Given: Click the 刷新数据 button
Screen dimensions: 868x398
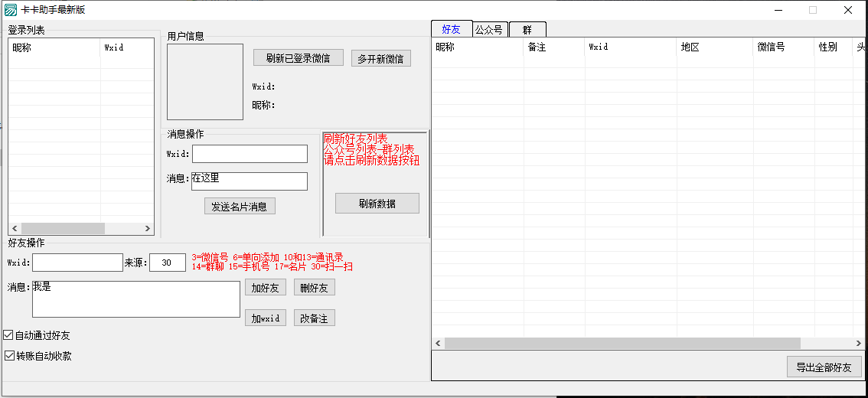Looking at the screenshot, I should tap(377, 204).
